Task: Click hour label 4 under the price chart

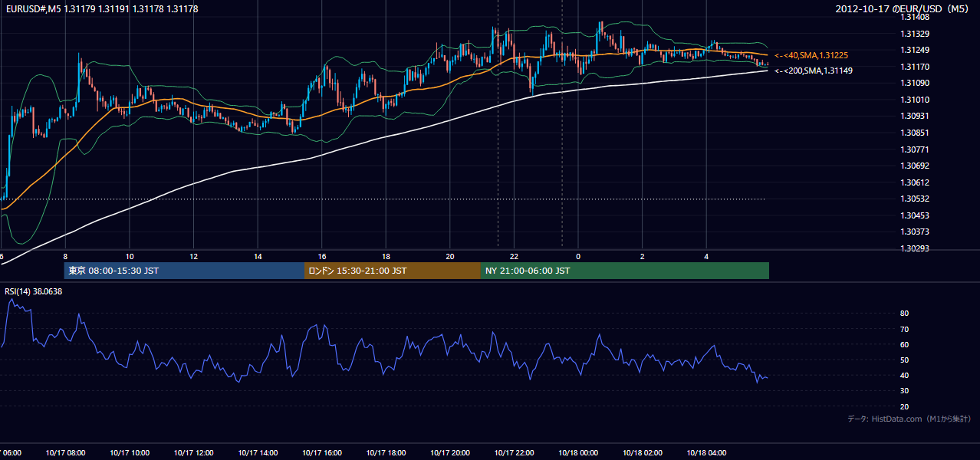Action: coord(707,257)
